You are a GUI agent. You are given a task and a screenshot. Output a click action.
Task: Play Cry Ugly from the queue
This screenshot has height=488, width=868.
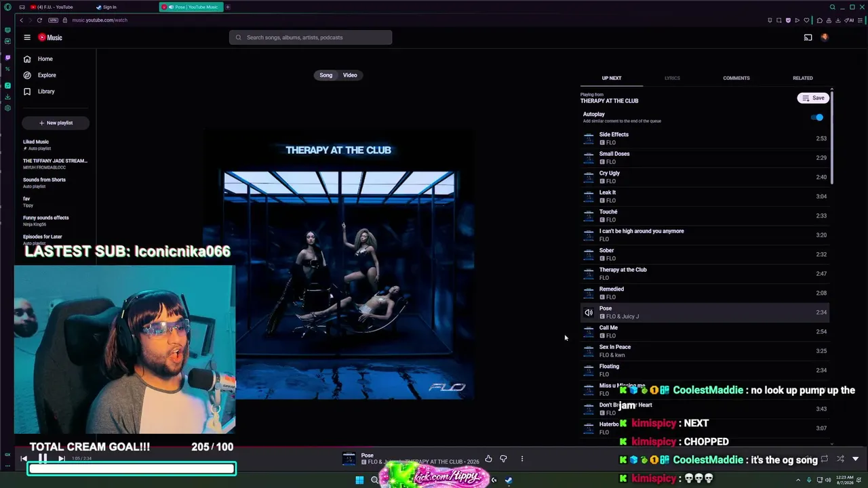(x=705, y=177)
